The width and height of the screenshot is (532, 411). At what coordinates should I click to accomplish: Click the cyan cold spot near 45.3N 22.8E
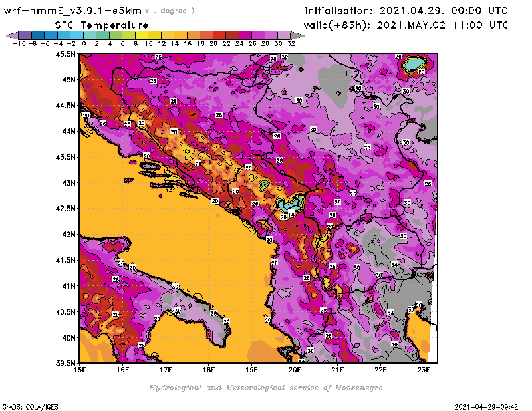414,64
